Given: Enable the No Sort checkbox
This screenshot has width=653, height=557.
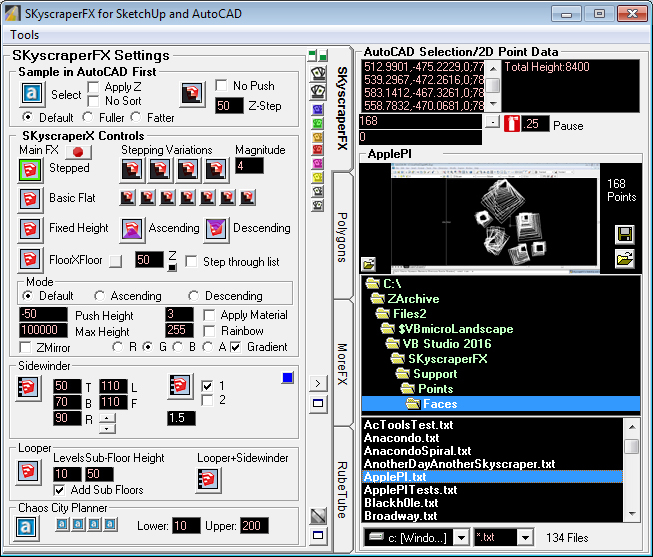Looking at the screenshot, I should tap(93, 101).
